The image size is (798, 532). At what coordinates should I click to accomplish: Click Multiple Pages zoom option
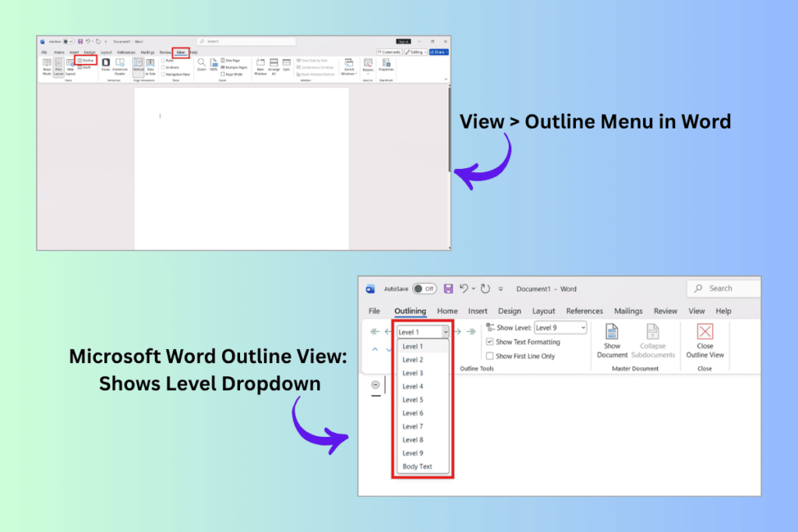(x=234, y=67)
